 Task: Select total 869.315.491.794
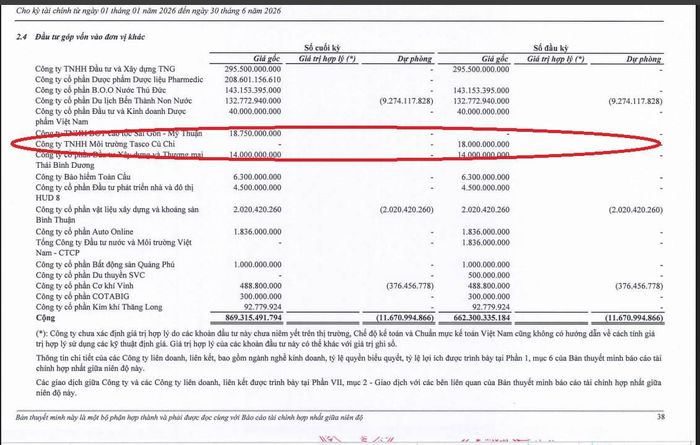point(254,318)
